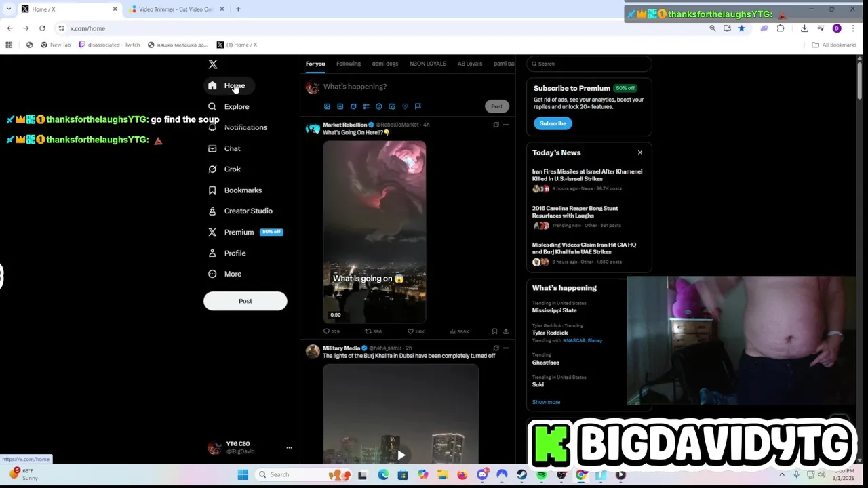This screenshot has width=868, height=488.
Task: Open the disassociated - Twitch bookmark
Action: coord(109,45)
